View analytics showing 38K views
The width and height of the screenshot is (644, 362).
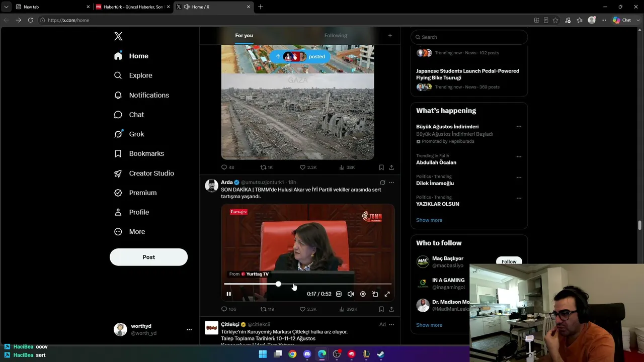(347, 167)
